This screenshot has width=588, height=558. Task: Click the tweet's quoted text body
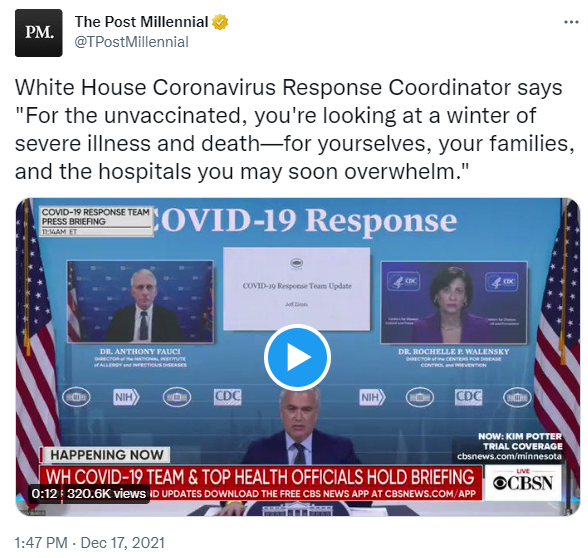tap(294, 129)
